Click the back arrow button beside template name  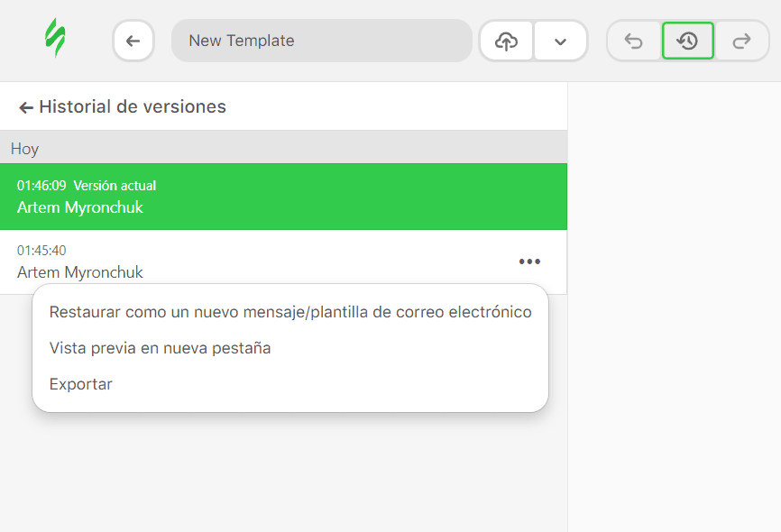point(133,41)
